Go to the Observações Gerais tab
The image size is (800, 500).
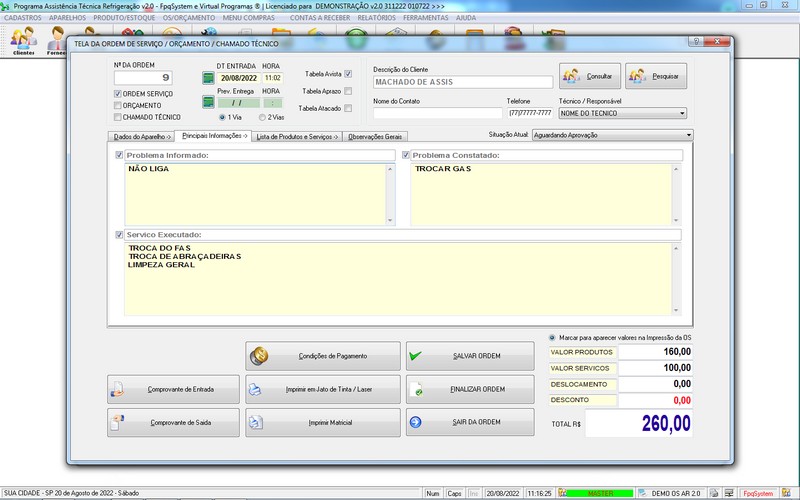coord(376,136)
